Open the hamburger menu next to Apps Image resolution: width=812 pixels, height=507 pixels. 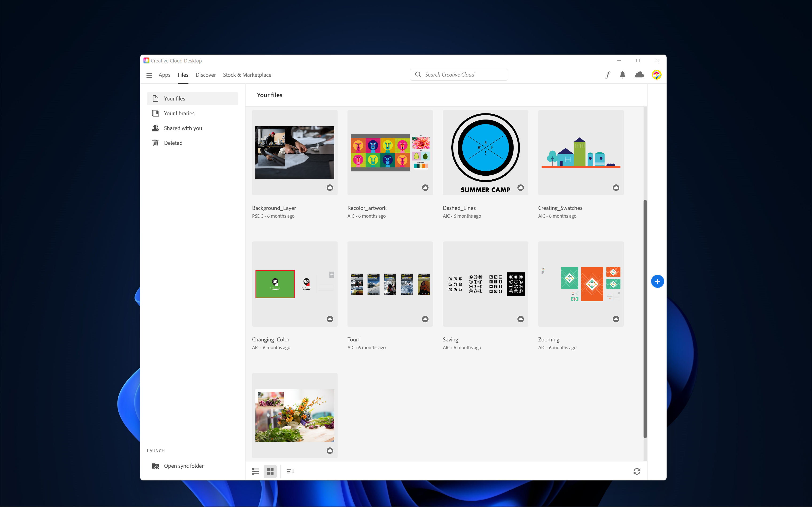[149, 75]
